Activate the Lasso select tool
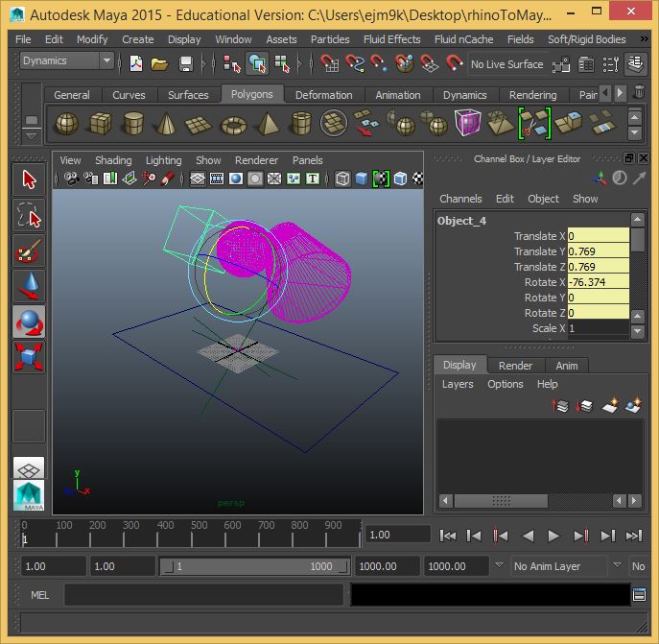Screen dimensions: 659x644 29,215
